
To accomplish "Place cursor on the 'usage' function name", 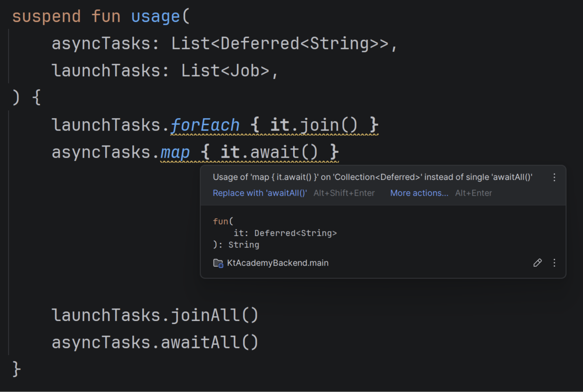I will [155, 17].
